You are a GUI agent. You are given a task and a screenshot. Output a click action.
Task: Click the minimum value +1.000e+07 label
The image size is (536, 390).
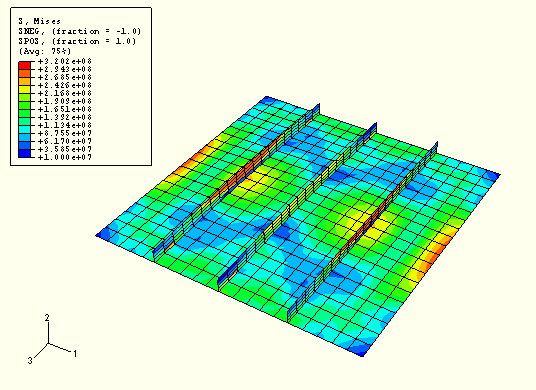(65, 157)
